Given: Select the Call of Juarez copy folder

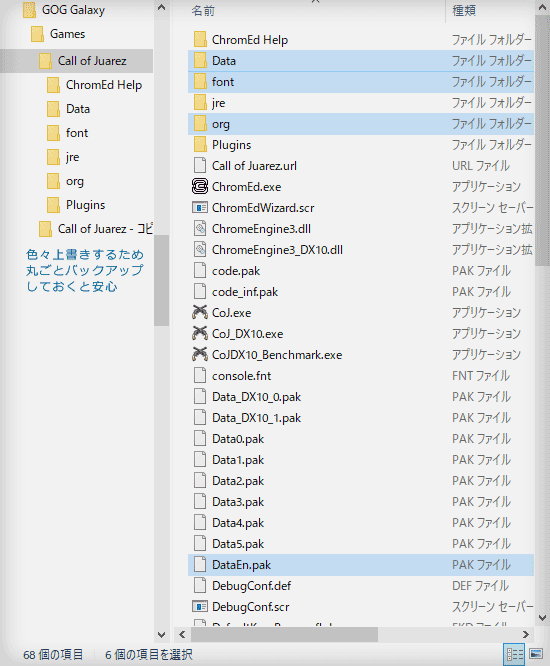Looking at the screenshot, I should 105,229.
